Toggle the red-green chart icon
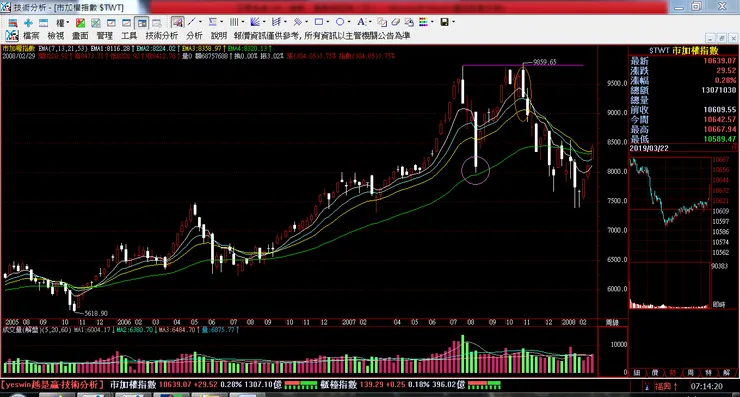740x397 pixels. point(81,23)
